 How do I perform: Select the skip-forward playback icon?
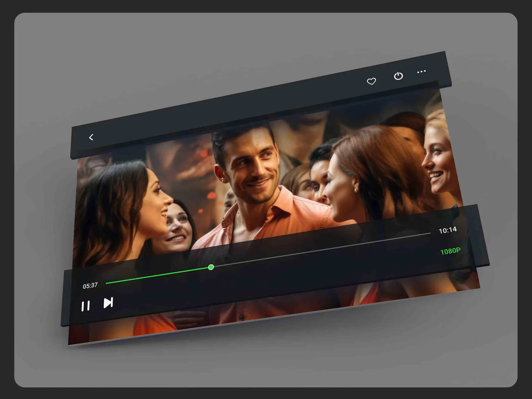(108, 303)
